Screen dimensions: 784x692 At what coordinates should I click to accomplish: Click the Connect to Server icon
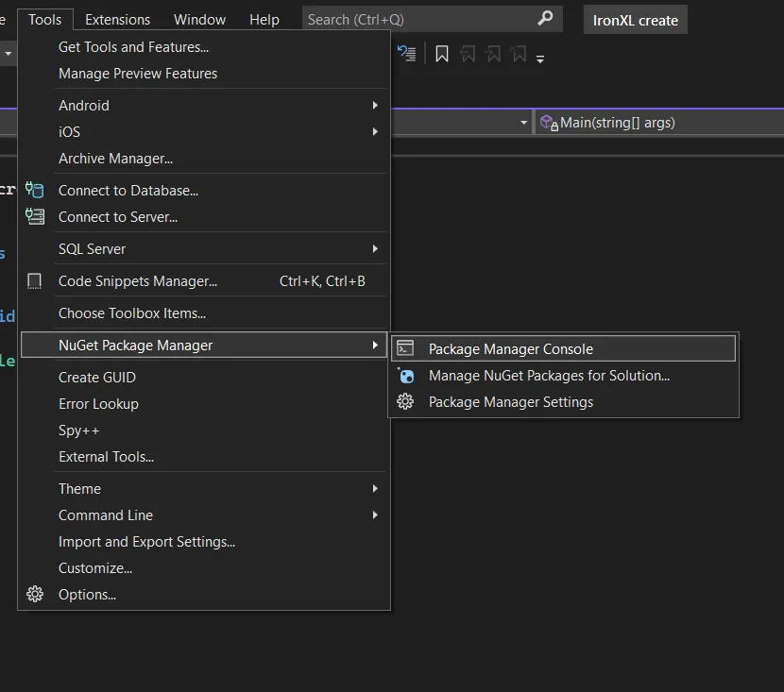(35, 217)
